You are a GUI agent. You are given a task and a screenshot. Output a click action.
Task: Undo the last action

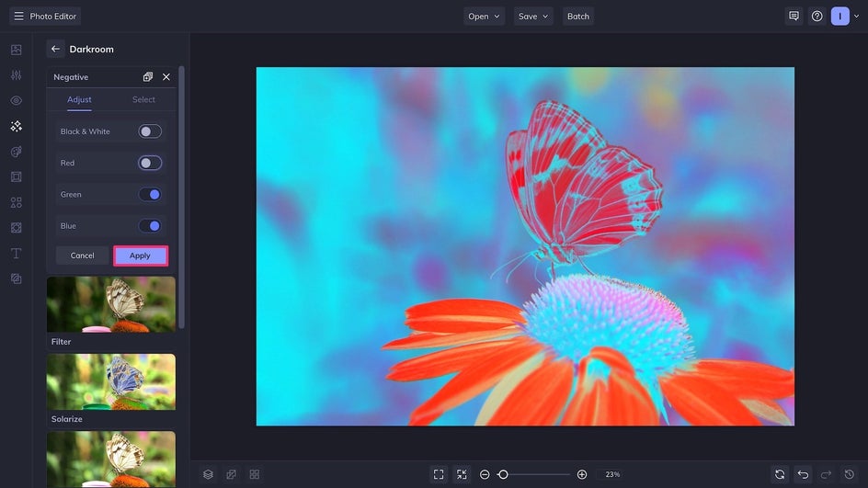804,474
